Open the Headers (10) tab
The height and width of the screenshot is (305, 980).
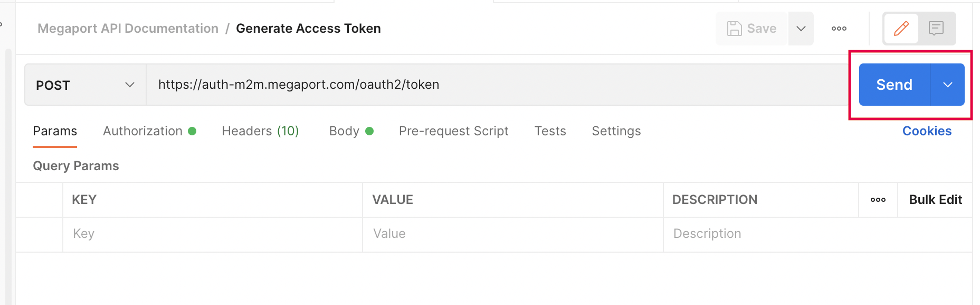[x=260, y=131]
